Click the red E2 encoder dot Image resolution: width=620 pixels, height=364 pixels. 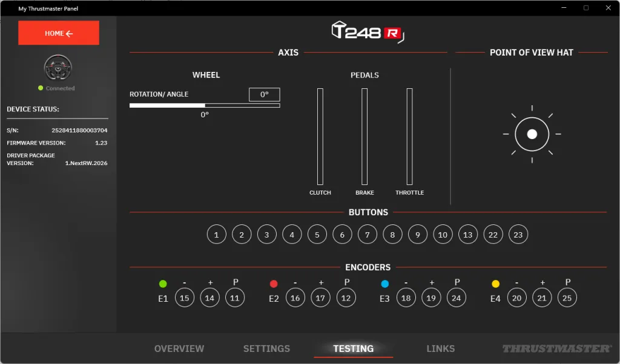click(x=274, y=284)
